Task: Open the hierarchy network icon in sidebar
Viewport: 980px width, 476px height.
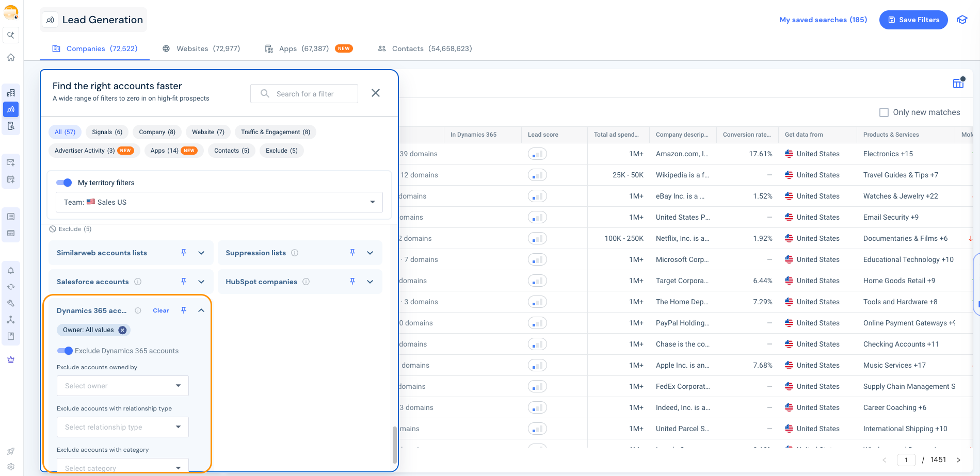Action: 11,320
